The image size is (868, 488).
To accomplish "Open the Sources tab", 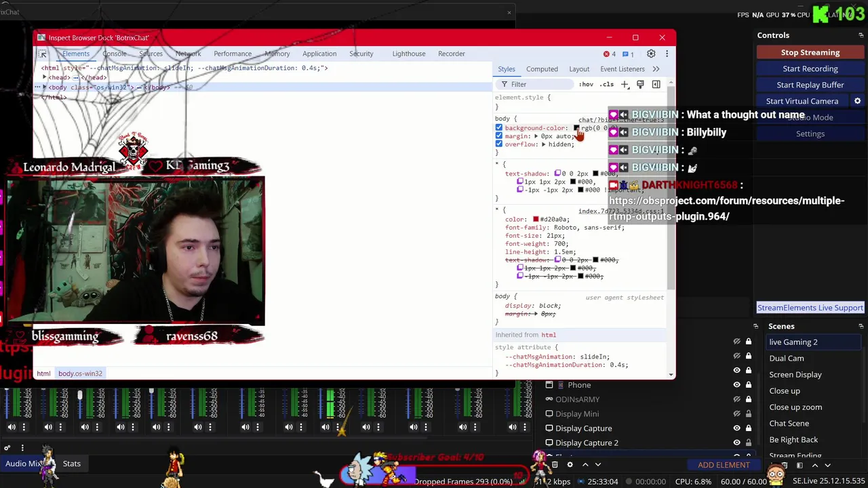I will click(151, 54).
